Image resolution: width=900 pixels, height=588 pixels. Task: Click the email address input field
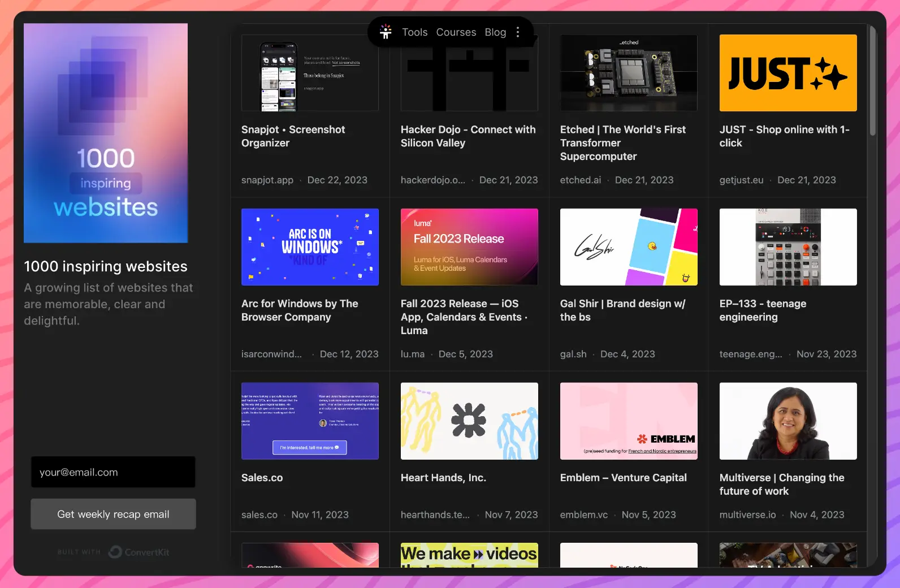coord(113,472)
